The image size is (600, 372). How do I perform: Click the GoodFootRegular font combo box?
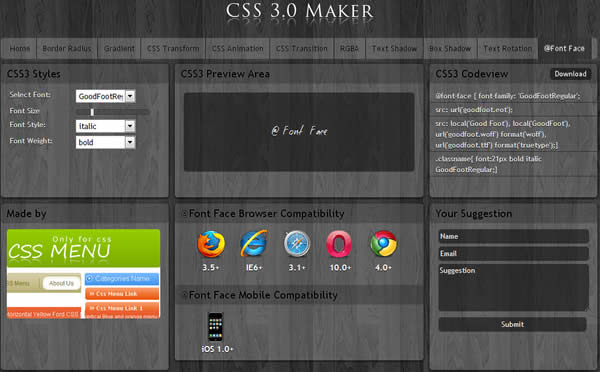point(106,96)
